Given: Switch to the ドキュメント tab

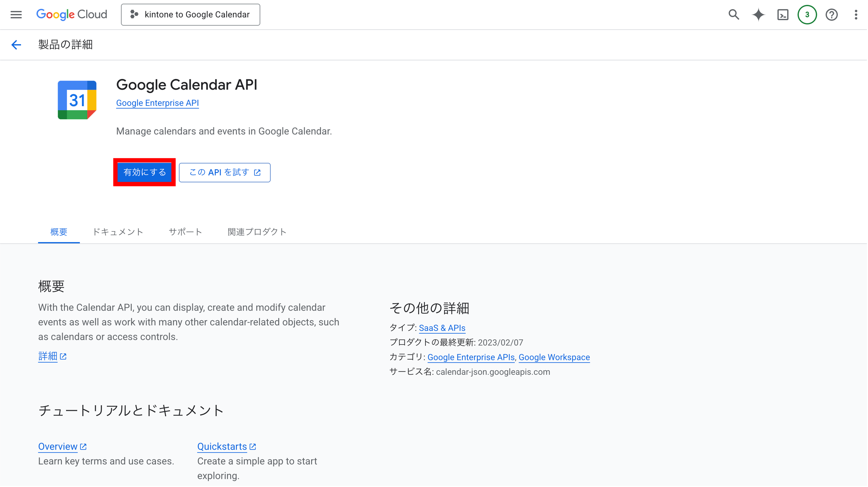Looking at the screenshot, I should coord(118,232).
